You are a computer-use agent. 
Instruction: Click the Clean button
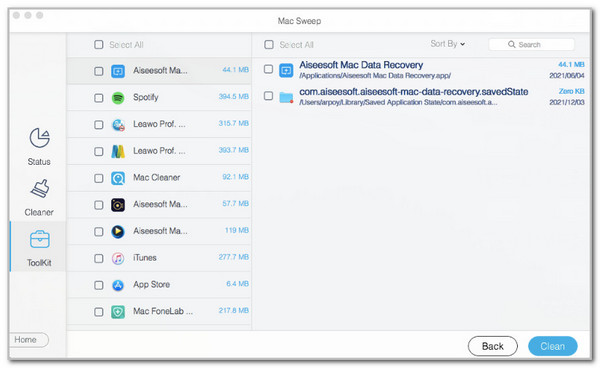pyautogui.click(x=553, y=346)
